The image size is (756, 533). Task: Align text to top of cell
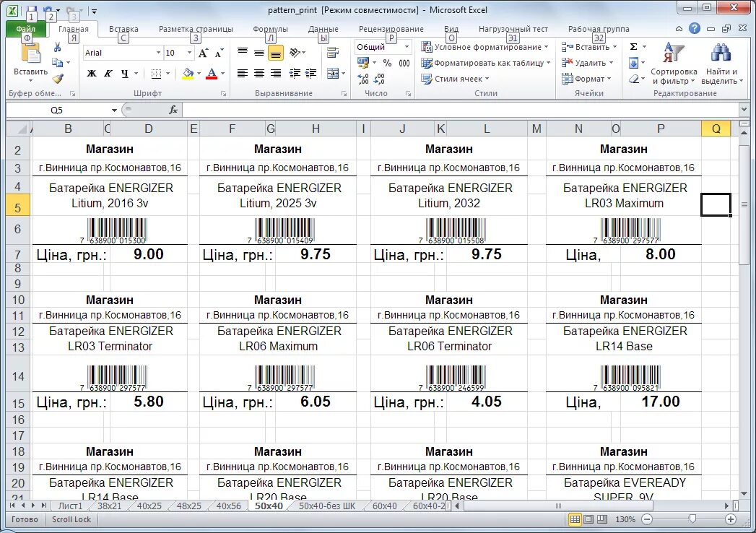[x=243, y=53]
